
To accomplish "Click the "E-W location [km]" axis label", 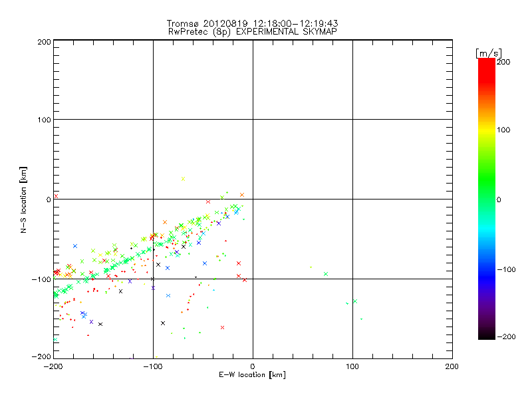I will coord(253,375).
